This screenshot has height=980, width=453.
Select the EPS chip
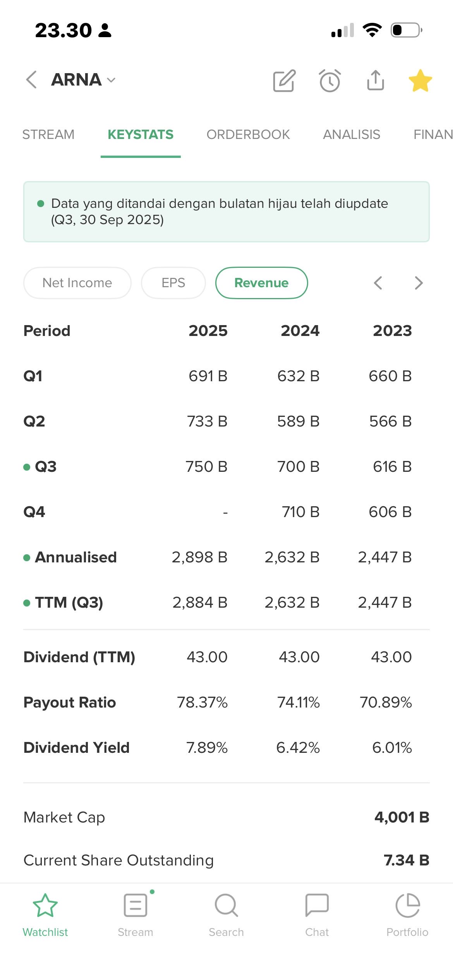tap(173, 283)
